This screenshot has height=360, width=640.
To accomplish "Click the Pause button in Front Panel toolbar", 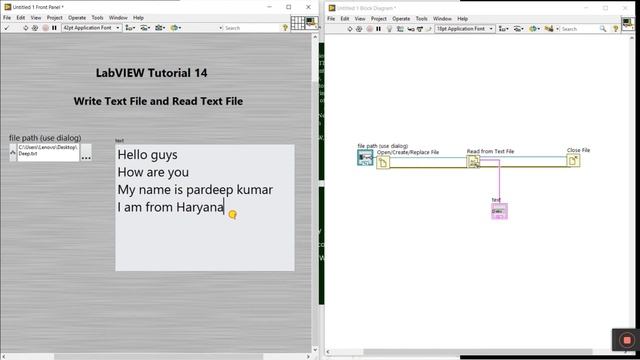I will click(54, 28).
